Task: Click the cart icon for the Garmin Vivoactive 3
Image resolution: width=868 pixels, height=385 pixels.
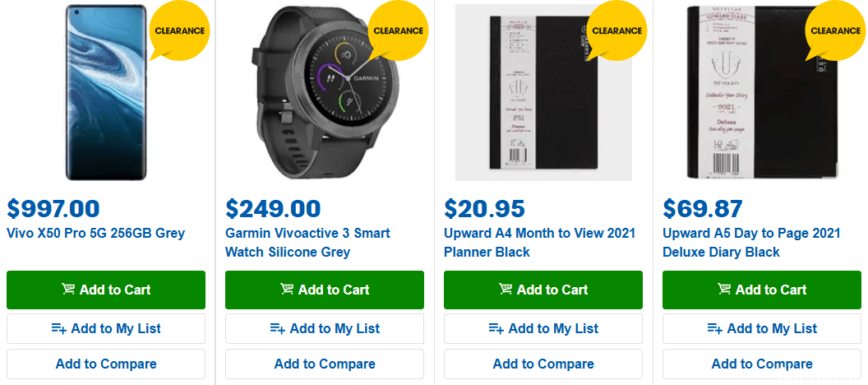Action: click(x=287, y=290)
